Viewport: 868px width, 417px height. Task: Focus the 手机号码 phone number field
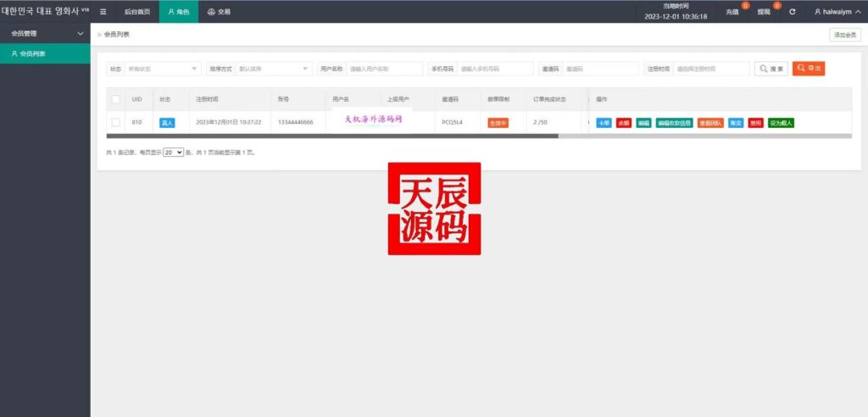pos(495,69)
